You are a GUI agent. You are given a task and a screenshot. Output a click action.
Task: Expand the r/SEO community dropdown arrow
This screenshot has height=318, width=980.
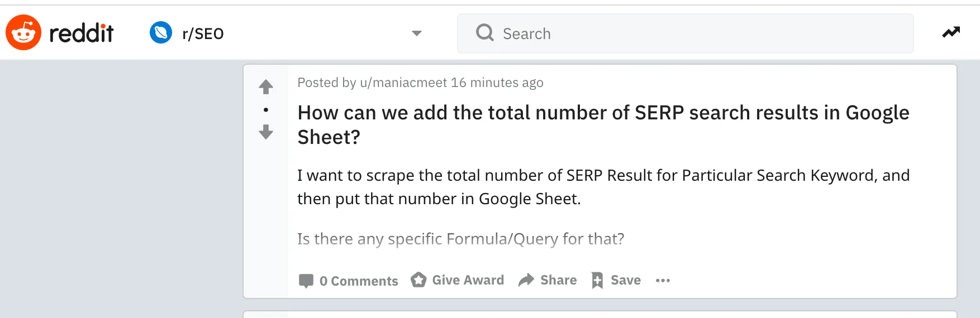pos(416,33)
